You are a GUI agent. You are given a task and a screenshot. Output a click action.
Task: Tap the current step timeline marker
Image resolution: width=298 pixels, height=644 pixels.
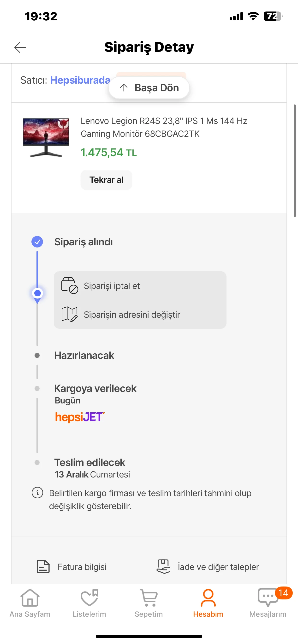pos(37,293)
